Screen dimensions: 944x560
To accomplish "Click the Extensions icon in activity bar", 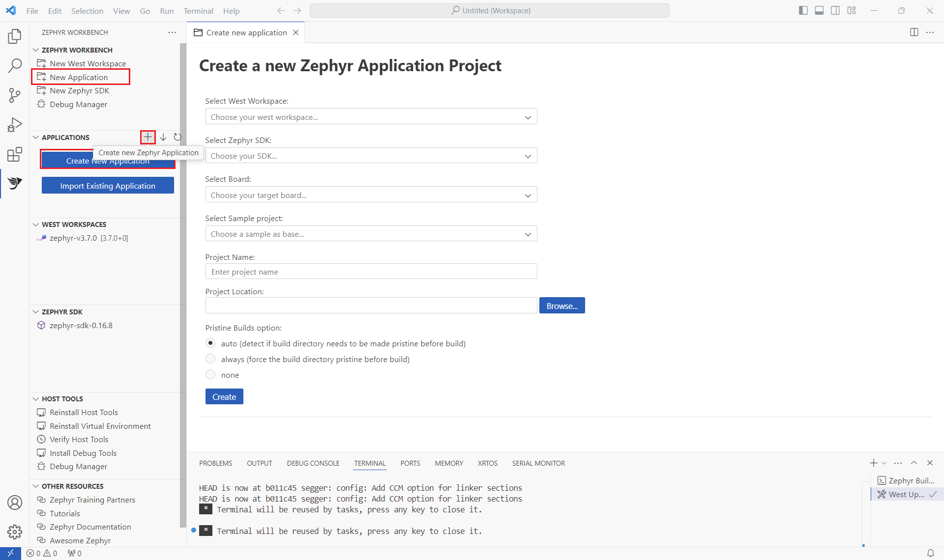I will click(x=15, y=153).
